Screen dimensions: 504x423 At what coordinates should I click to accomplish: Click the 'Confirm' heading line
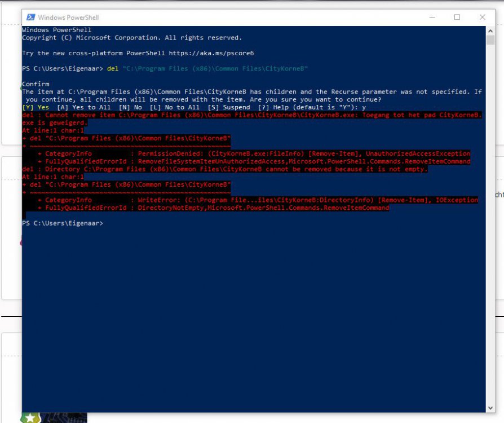36,84
